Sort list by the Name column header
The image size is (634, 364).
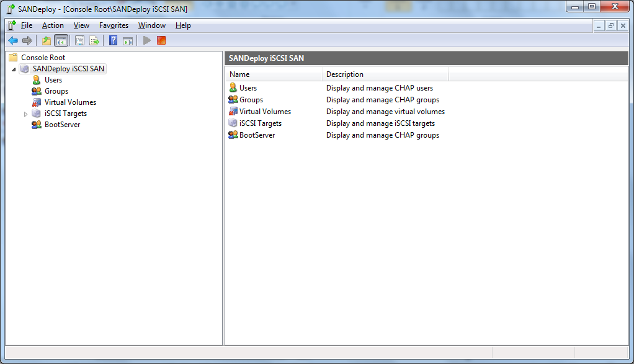(274, 74)
